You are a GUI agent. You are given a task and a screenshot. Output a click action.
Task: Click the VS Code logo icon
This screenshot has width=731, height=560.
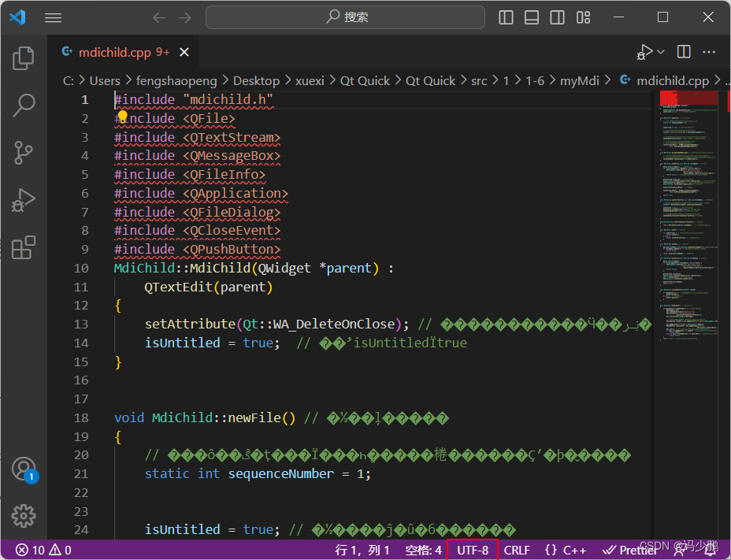coord(17,17)
